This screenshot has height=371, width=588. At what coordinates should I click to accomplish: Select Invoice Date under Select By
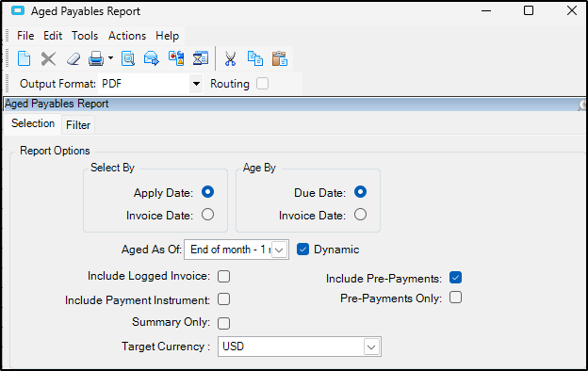tap(207, 215)
